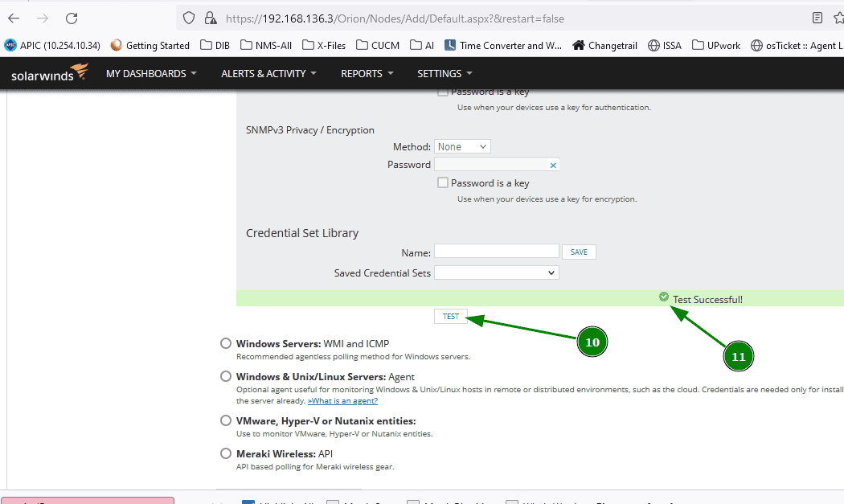
Task: Expand the ALERTS & ACTIVITY dropdown
Action: click(x=266, y=73)
